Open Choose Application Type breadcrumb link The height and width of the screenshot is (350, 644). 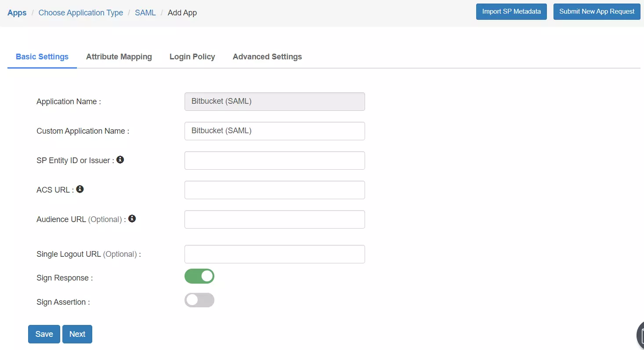(x=80, y=12)
